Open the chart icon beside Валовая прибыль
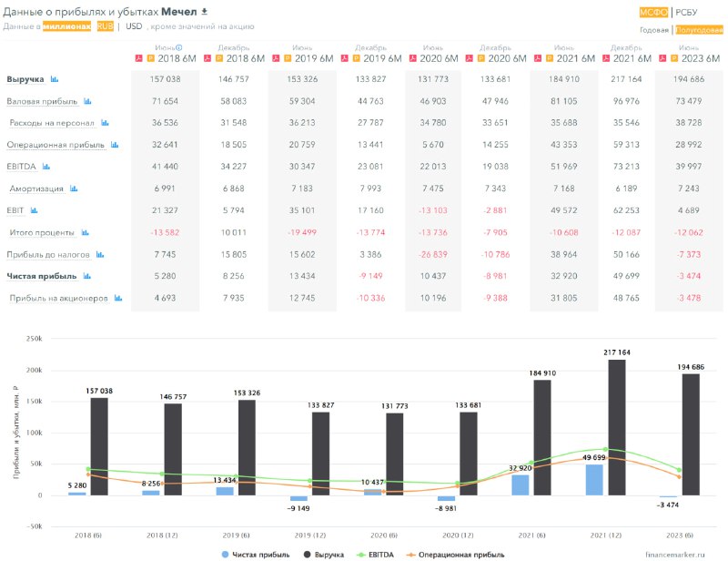Viewport: 728px width, 561px height. pyautogui.click(x=87, y=101)
